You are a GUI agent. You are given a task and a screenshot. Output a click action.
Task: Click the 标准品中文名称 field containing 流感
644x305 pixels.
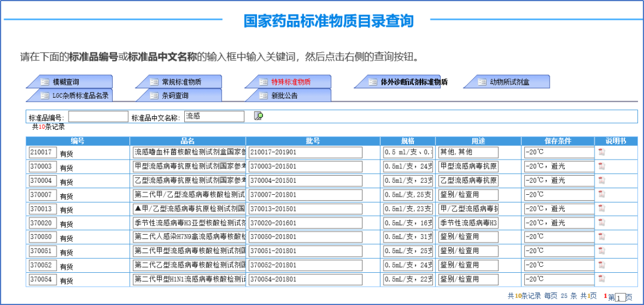pyautogui.click(x=215, y=117)
